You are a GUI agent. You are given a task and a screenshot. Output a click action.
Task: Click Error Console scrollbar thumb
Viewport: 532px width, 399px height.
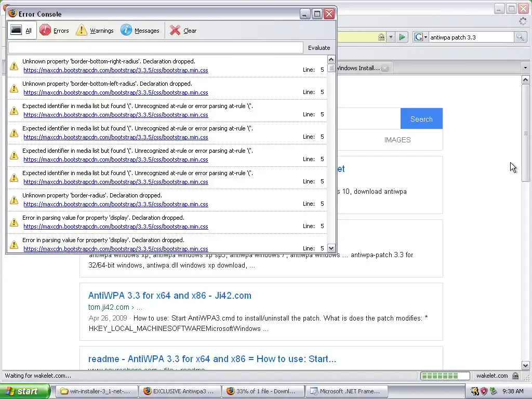(x=331, y=68)
